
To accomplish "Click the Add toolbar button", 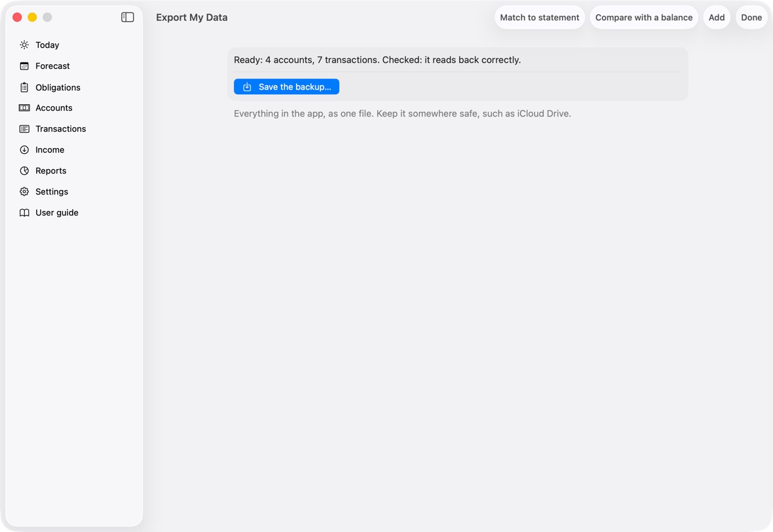I will point(716,17).
